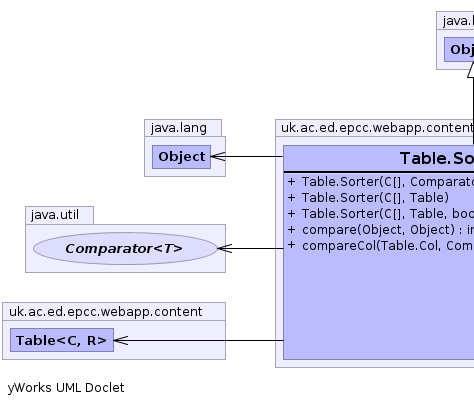
Task: Select the java.util package tab label
Action: point(55,215)
